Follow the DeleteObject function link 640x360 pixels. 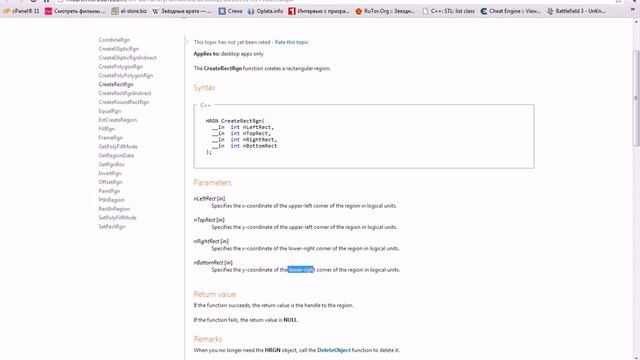pos(334,350)
